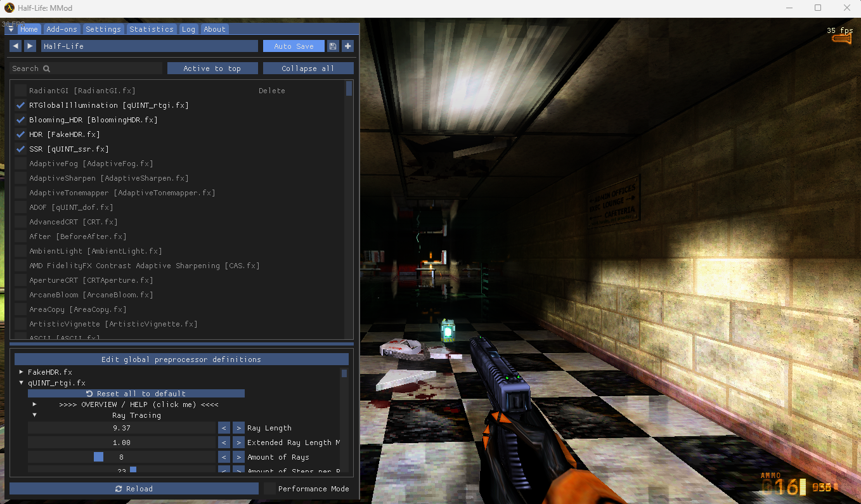The height and width of the screenshot is (504, 861).
Task: Open the Settings tab
Action: click(x=103, y=29)
